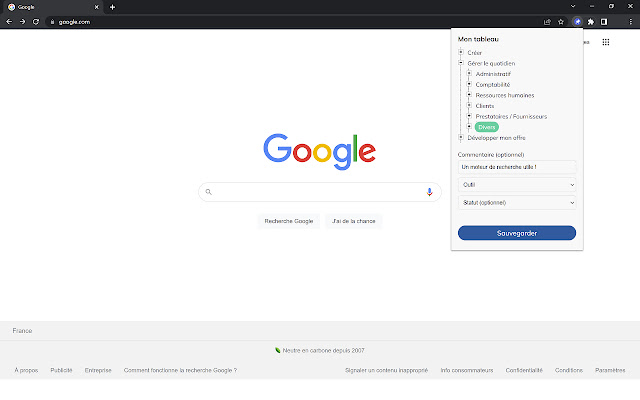640x400 pixels.
Task: Click the Recherche Google button
Action: click(x=289, y=221)
